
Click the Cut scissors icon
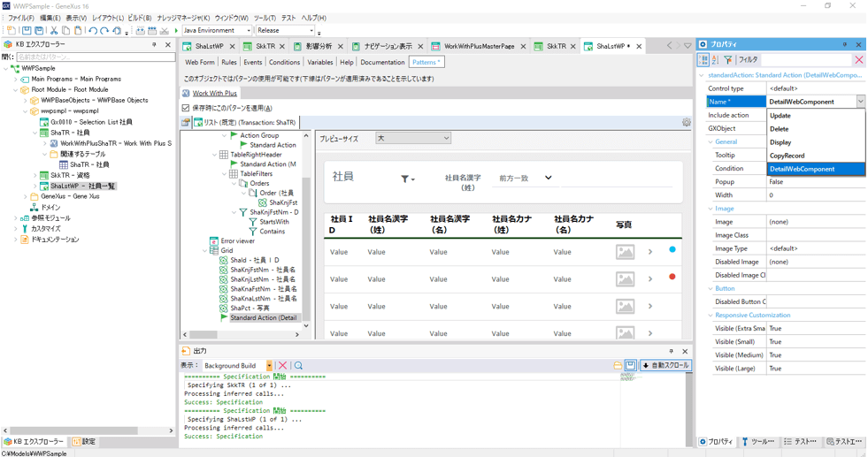point(54,30)
